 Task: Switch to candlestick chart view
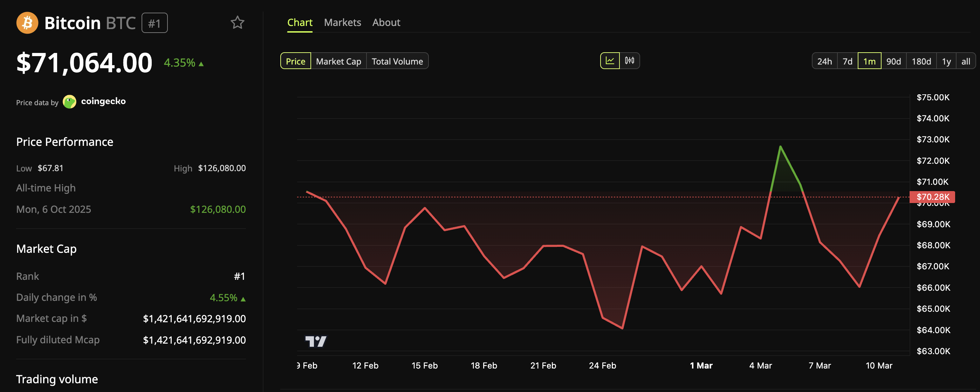tap(629, 61)
